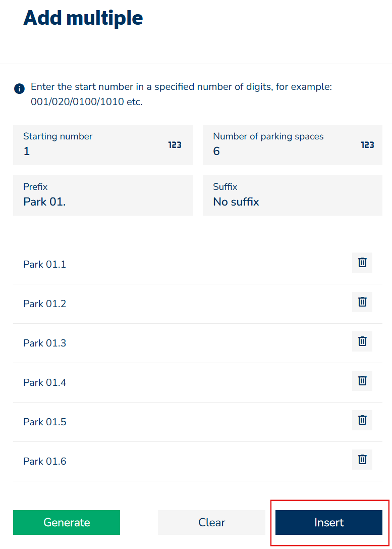Image resolution: width=392 pixels, height=549 pixels.
Task: Click trash icon beside Park 01.3
Action: click(x=362, y=341)
